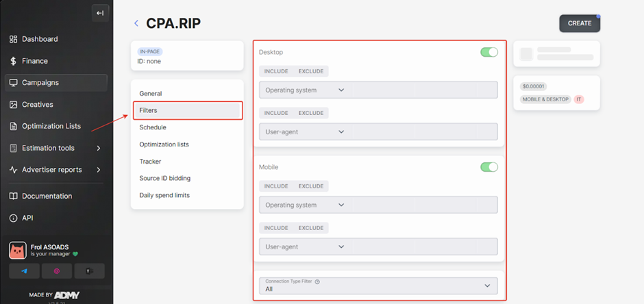
Task: Collapse the sidebar with the arrow icon
Action: point(100,13)
